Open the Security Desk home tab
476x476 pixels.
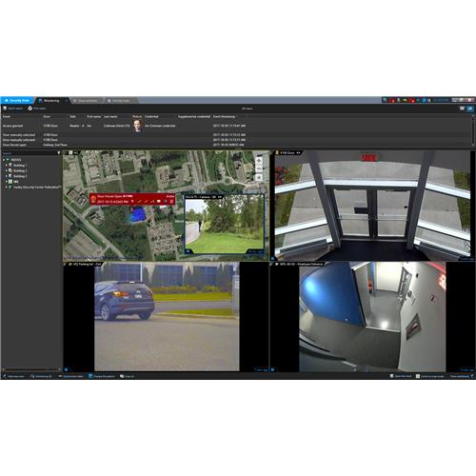coord(17,100)
